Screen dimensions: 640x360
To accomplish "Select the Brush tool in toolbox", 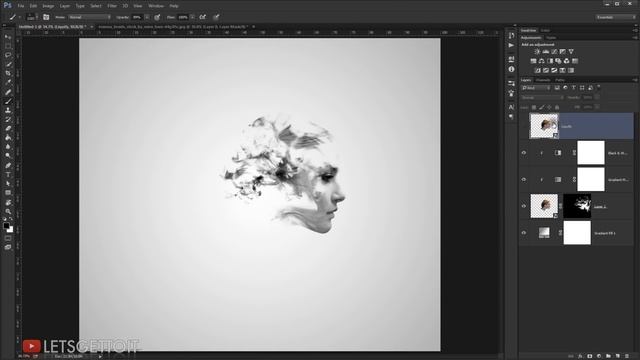I will (8, 101).
